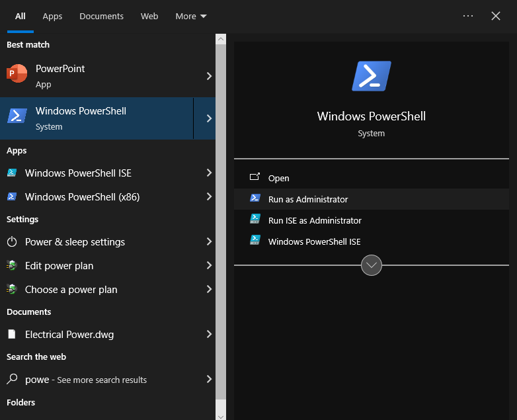Image resolution: width=517 pixels, height=420 pixels.
Task: Expand PowerPoint result with its chevron
Action: click(x=209, y=76)
